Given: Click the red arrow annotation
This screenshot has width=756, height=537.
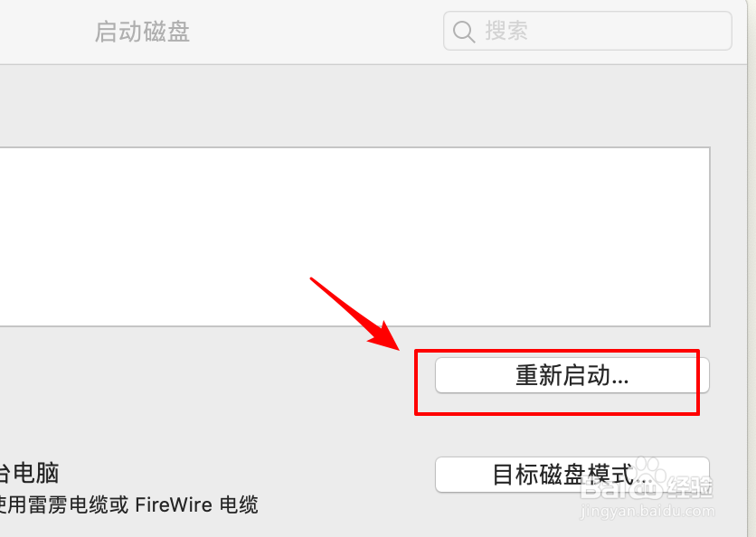Looking at the screenshot, I should (x=355, y=315).
